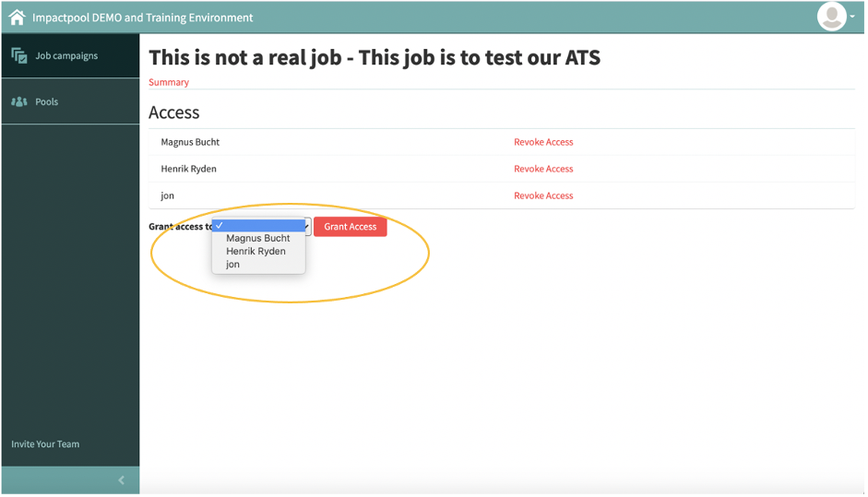Screen dimensions: 868x497
Task: Open the Job campaigns section
Action: 70,55
